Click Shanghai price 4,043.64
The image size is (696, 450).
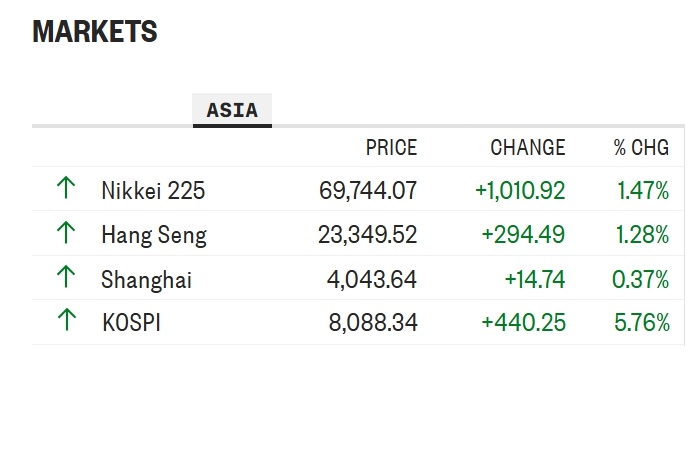pos(372,279)
